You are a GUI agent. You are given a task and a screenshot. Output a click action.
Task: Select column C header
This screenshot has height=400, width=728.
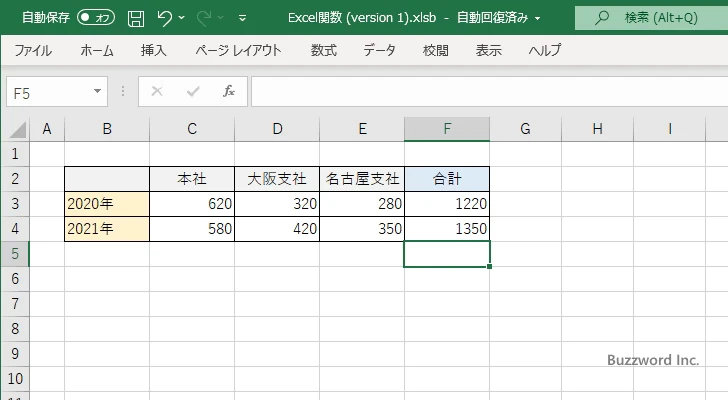tap(192, 129)
